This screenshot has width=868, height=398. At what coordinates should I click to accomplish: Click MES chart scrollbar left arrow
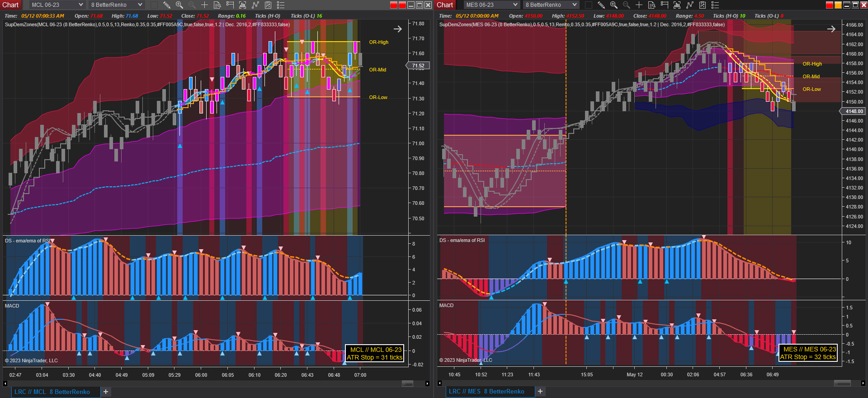439,383
